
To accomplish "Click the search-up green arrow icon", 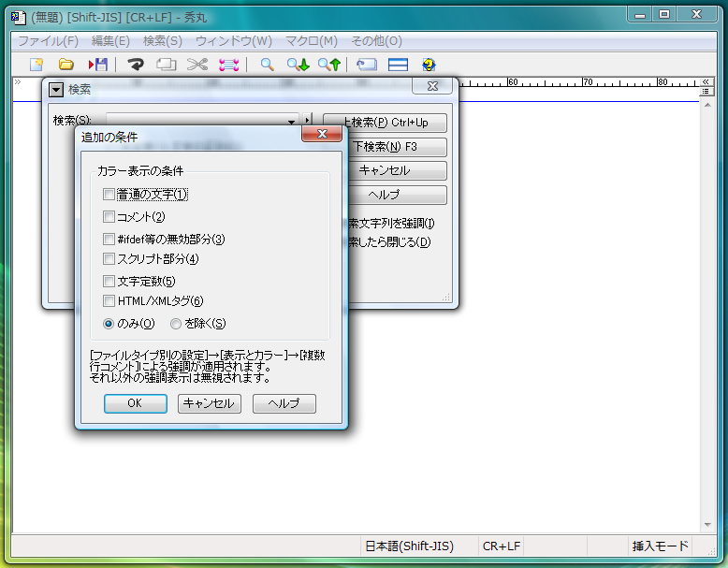I will 329,64.
